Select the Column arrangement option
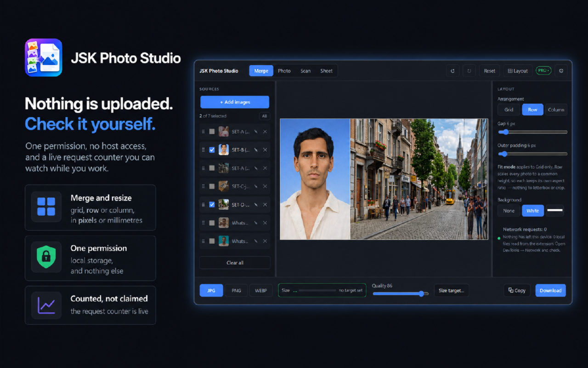 (556, 109)
